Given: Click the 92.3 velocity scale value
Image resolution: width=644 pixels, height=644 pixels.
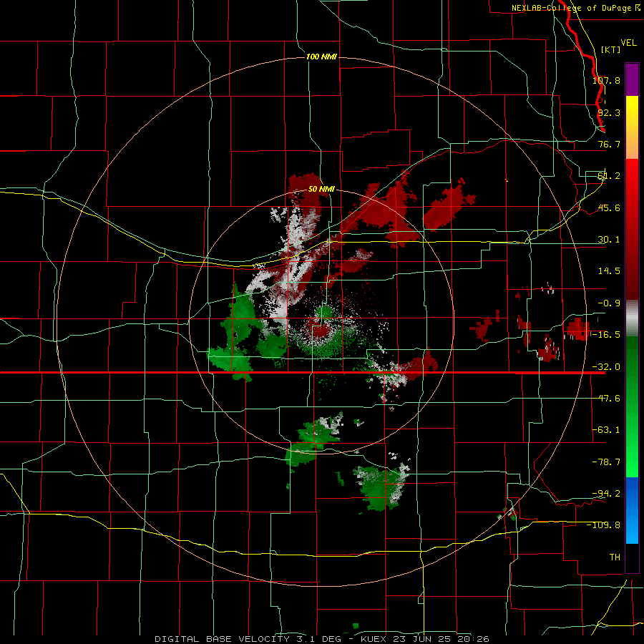Looking at the screenshot, I should click(609, 112).
